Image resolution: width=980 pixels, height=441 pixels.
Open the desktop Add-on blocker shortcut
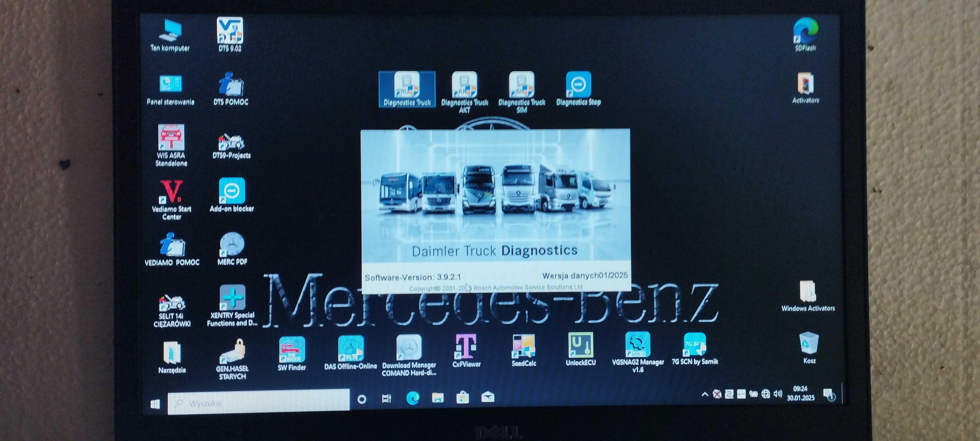(x=232, y=195)
